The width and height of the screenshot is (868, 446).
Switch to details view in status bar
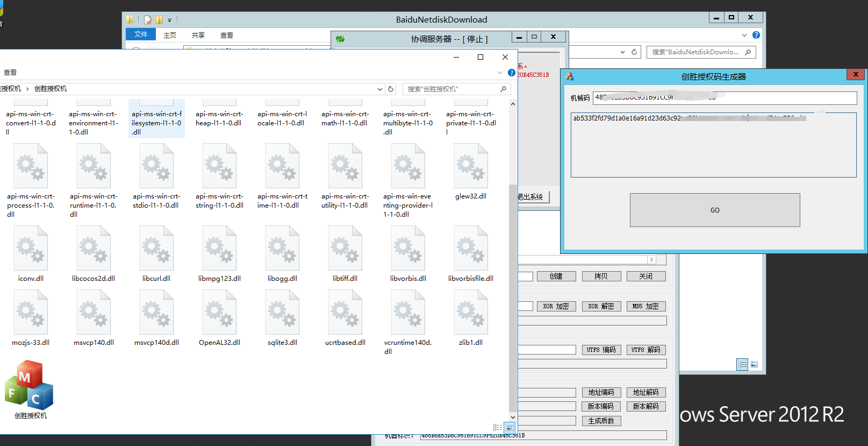point(498,428)
